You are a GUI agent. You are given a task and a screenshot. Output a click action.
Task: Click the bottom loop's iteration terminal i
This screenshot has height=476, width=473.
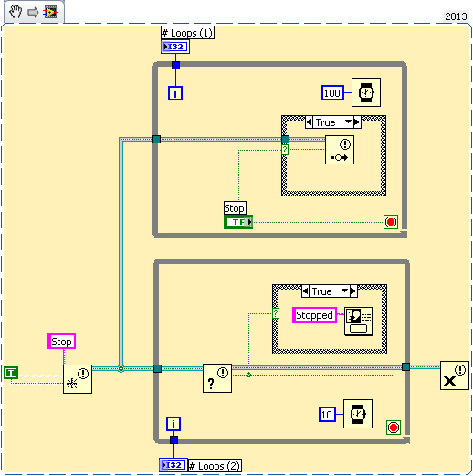173,424
